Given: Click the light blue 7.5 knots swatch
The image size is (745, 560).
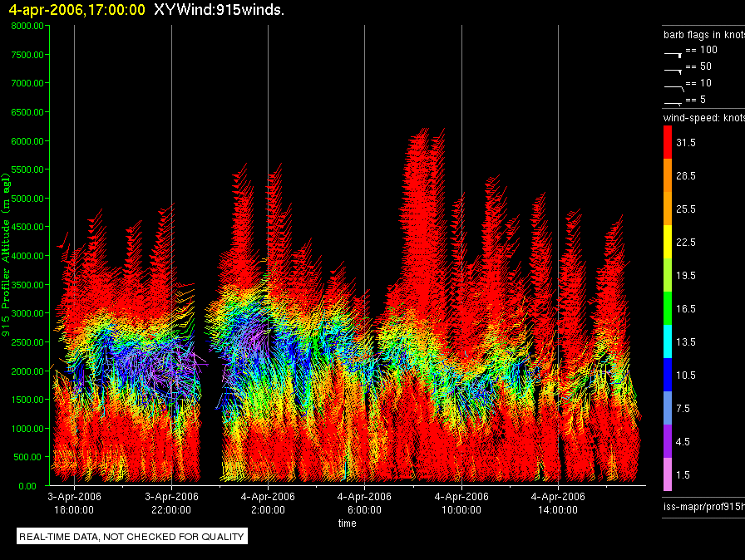Looking at the screenshot, I should (x=668, y=408).
